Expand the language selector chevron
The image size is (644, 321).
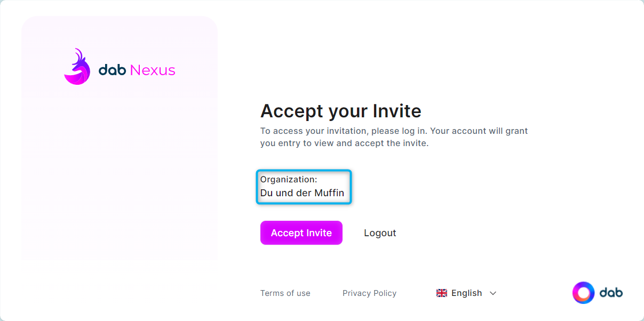[x=494, y=293]
